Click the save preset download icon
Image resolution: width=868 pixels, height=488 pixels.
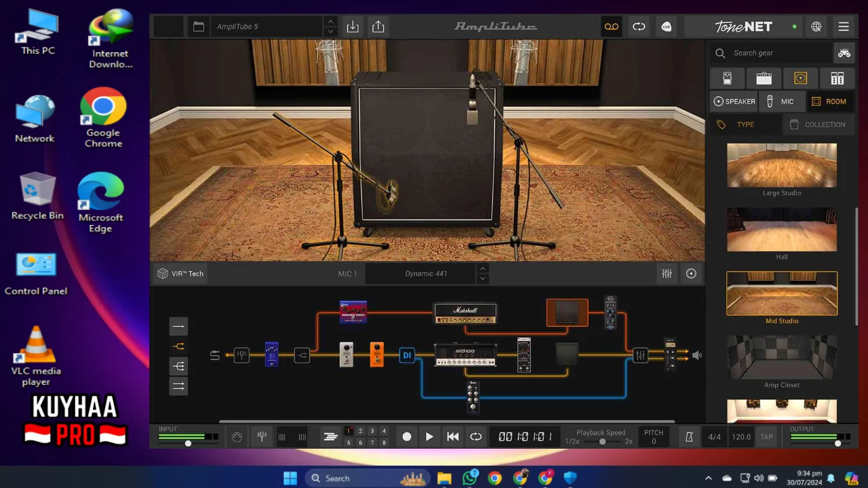click(x=353, y=26)
